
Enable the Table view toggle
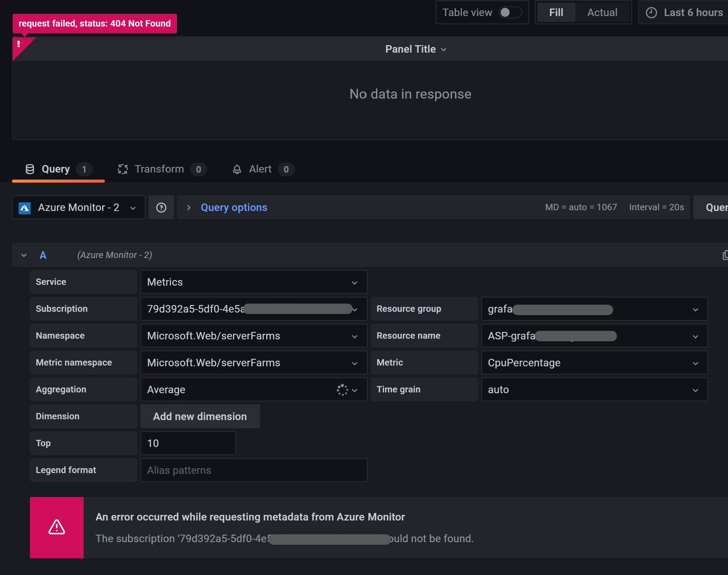(x=510, y=12)
